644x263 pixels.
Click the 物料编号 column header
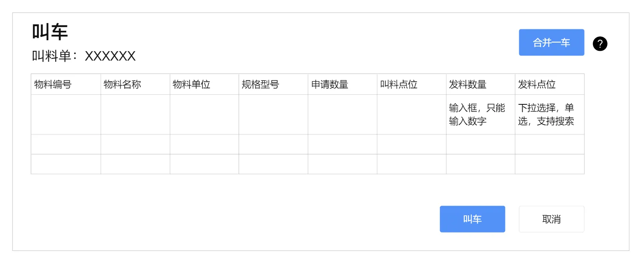(x=66, y=84)
